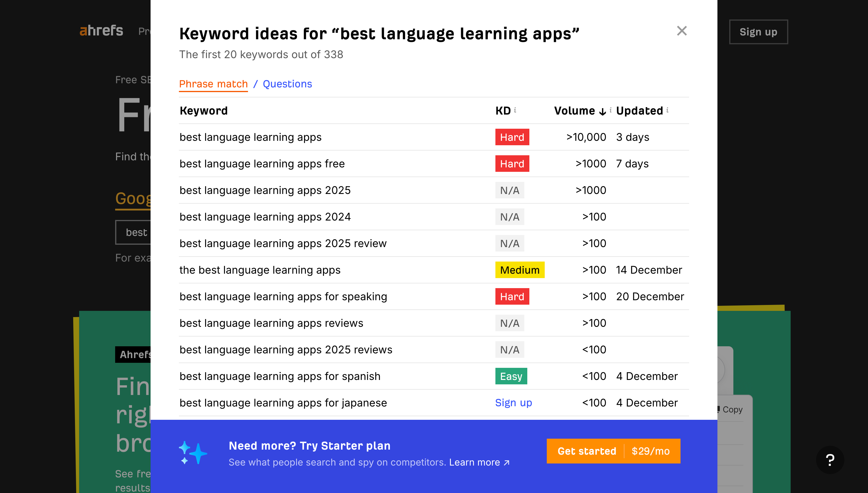Close the keyword ideas modal
The width and height of the screenshot is (868, 493).
point(682,31)
